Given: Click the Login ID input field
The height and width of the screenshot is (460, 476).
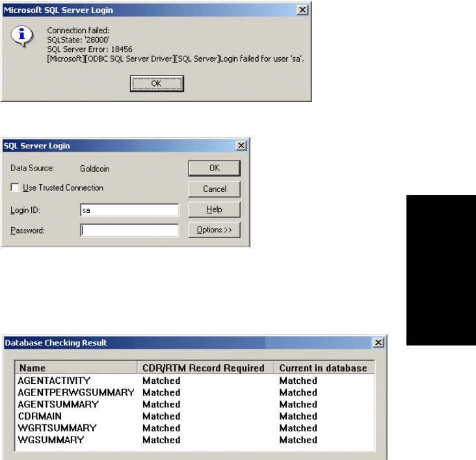Looking at the screenshot, I should point(129,210).
